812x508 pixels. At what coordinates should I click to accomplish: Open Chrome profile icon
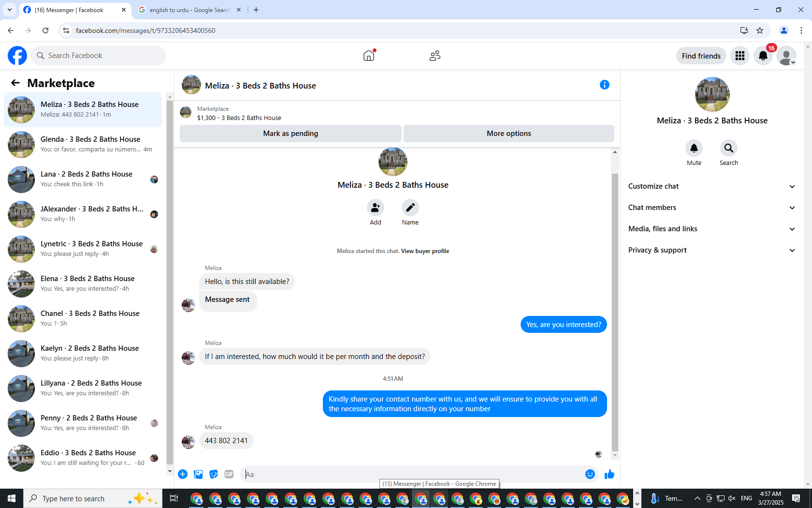784,30
